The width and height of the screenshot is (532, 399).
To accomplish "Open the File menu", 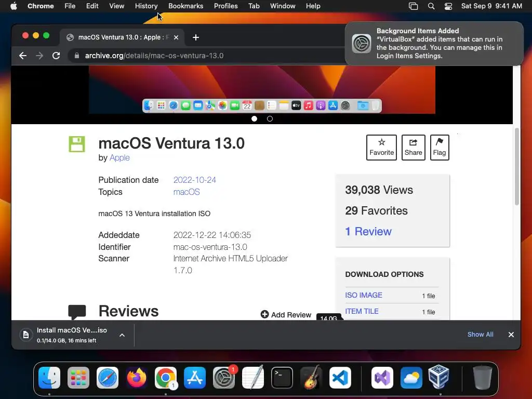I will click(x=70, y=6).
